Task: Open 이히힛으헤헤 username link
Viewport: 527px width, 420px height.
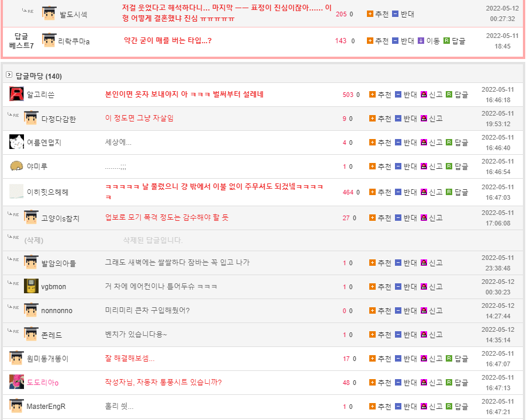Action: click(48, 192)
